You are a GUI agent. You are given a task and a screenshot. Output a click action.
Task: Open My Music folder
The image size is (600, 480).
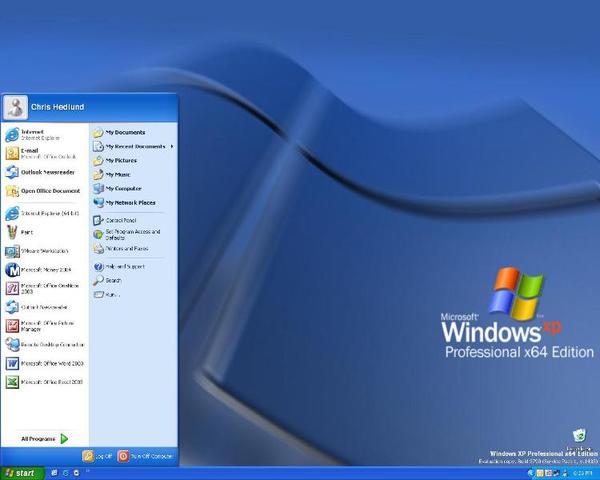pyautogui.click(x=133, y=175)
